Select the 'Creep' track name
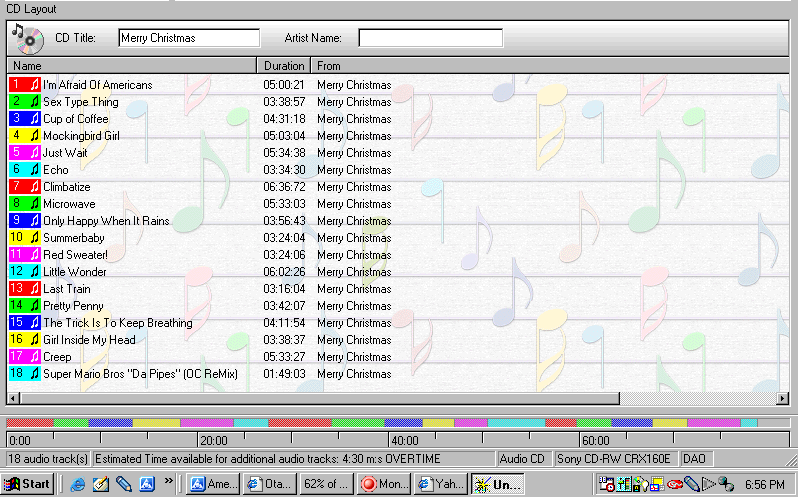Screen dimensions: 798x497 coord(57,357)
